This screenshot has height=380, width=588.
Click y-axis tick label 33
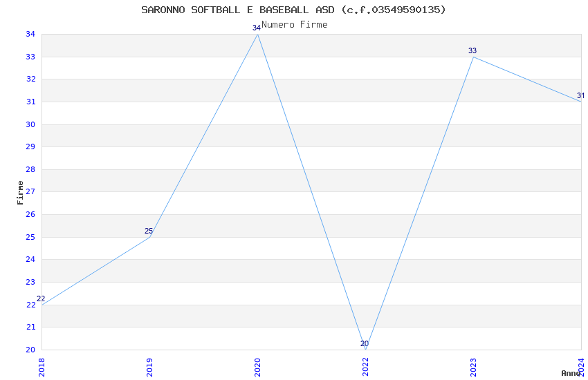(30, 57)
